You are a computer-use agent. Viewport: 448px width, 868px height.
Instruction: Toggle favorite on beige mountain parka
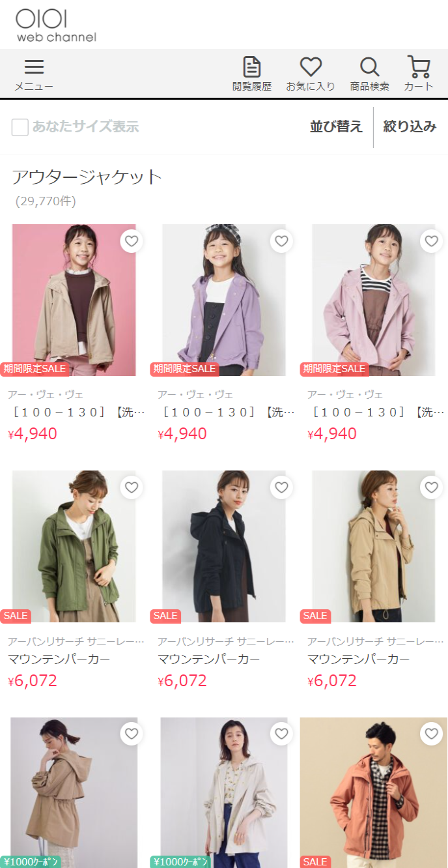pos(431,487)
